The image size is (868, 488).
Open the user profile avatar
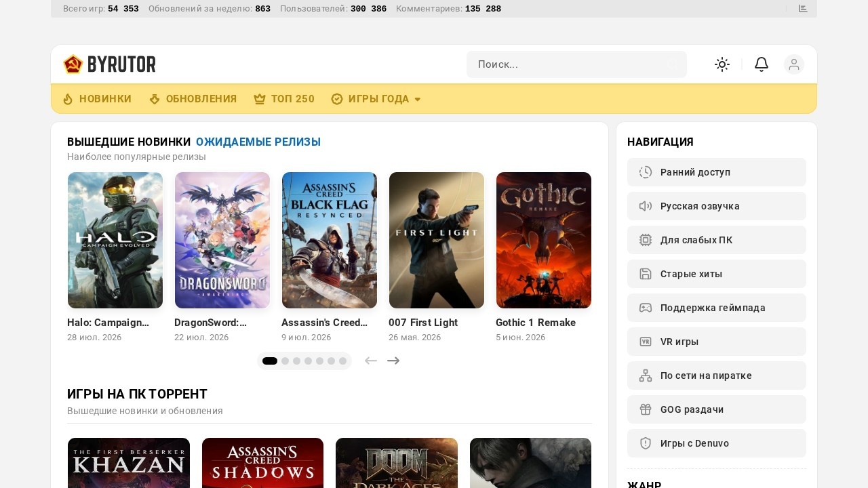click(x=794, y=64)
